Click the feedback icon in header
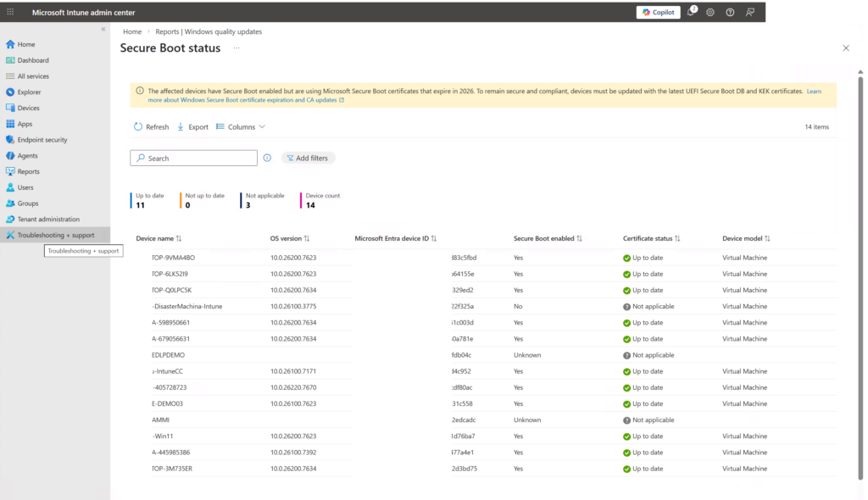The image size is (868, 500). point(749,12)
